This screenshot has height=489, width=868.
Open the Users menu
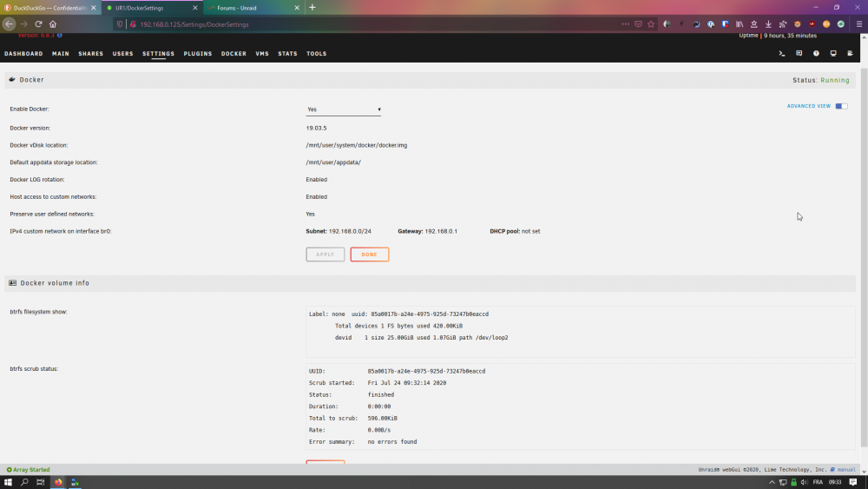123,54
